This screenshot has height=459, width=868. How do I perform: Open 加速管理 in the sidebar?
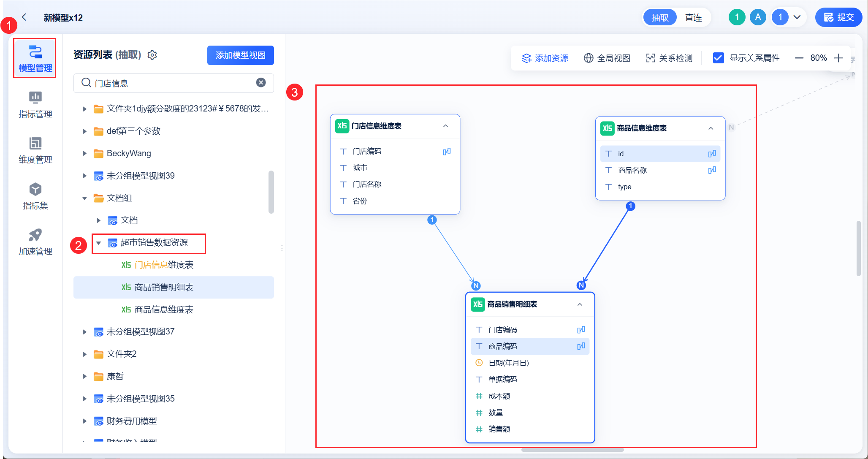pos(35,242)
